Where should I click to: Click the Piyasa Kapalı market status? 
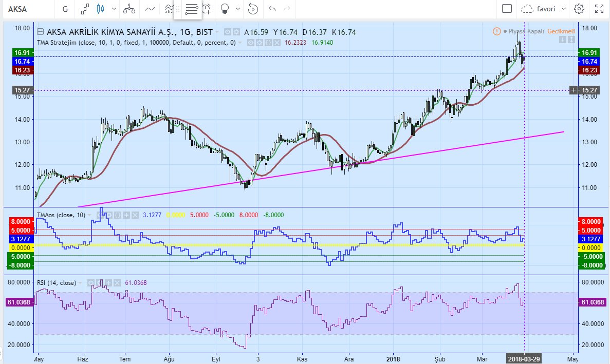click(x=526, y=31)
